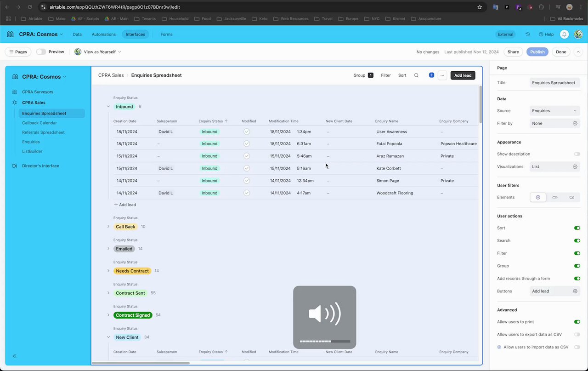Open the Visualizations List settings gear
This screenshot has width=588, height=371.
(575, 167)
